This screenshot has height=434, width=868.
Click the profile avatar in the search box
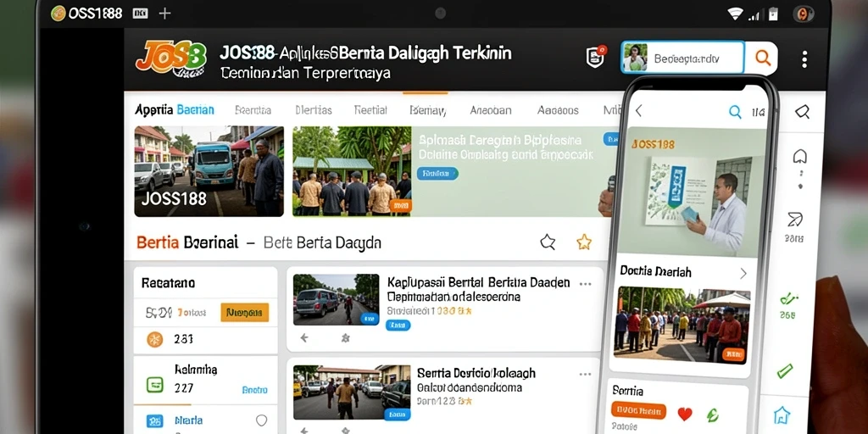point(635,57)
